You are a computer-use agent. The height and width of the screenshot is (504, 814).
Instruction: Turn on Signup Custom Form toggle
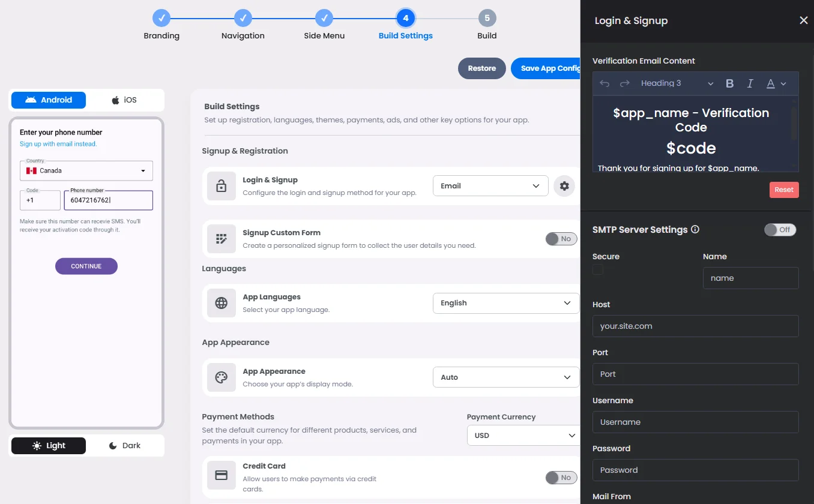561,239
